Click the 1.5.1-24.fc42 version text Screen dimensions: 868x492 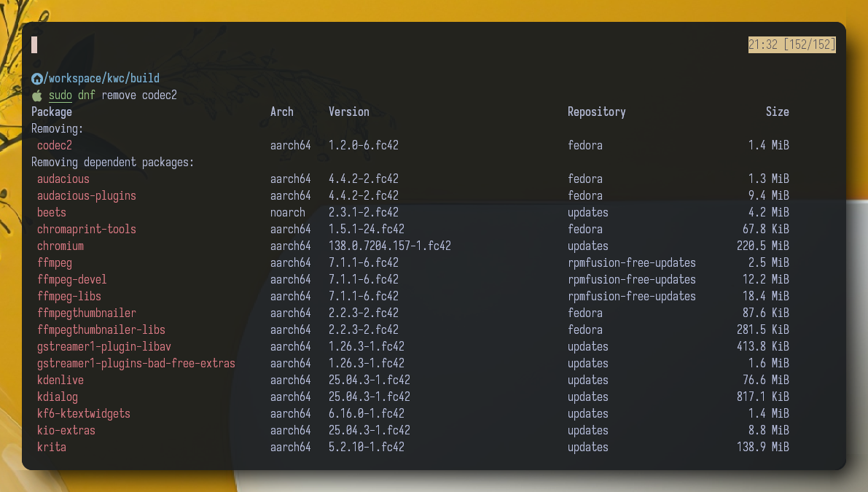[367, 229]
